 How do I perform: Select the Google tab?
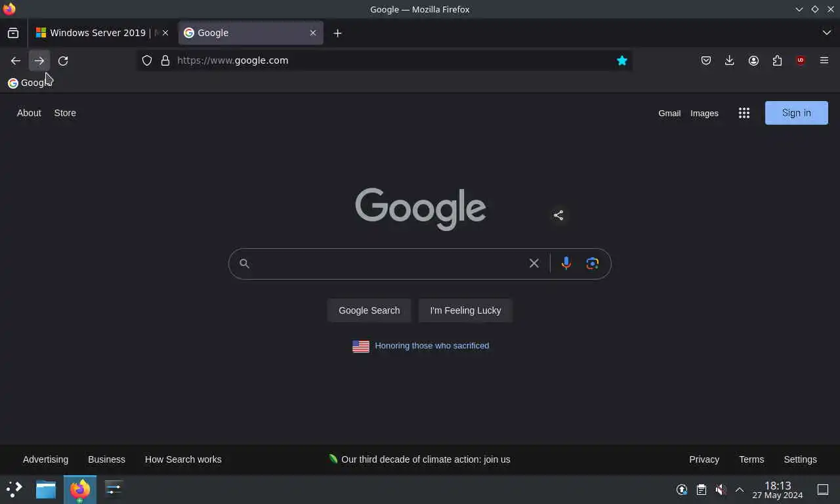tap(251, 33)
